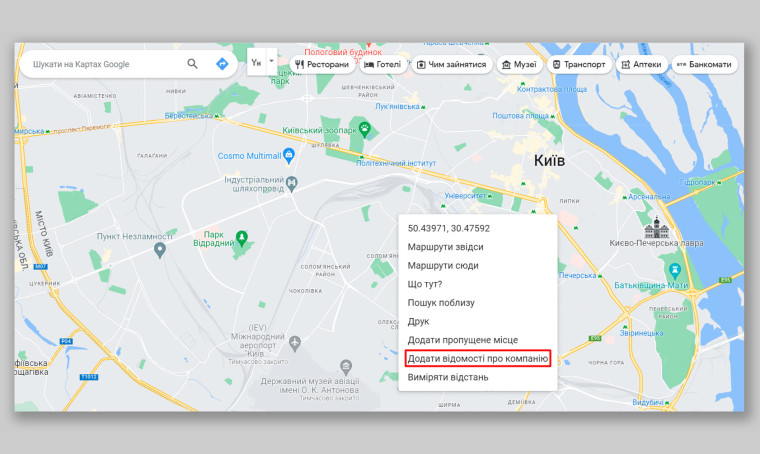Click the Київський зоопарк paw pin
The height and width of the screenshot is (454, 760).
click(364, 129)
